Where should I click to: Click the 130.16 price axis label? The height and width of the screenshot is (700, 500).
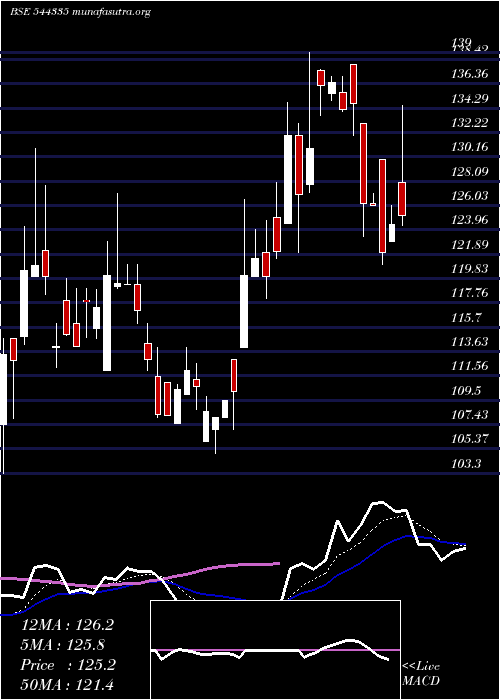pyautogui.click(x=470, y=147)
